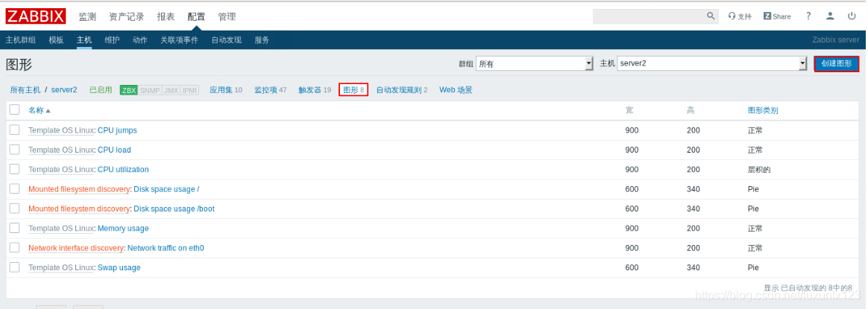Go to the 维护 submenu

pos(112,39)
